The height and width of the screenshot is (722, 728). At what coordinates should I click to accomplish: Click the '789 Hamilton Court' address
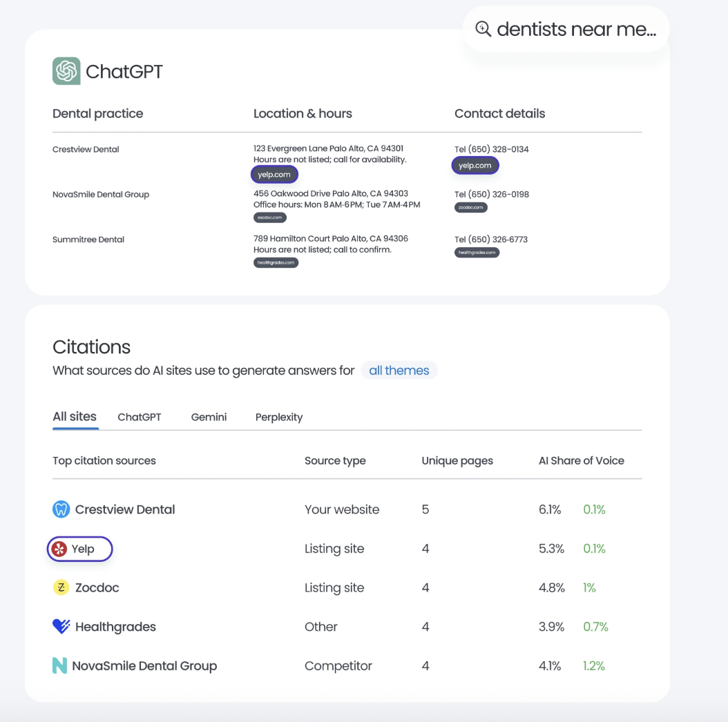coord(331,239)
